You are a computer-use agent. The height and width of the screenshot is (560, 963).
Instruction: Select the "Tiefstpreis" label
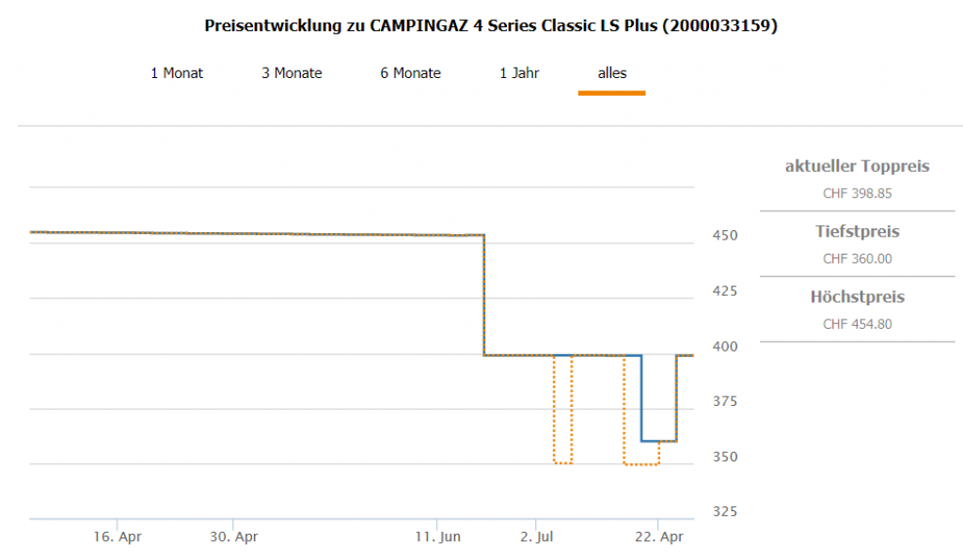(x=857, y=231)
